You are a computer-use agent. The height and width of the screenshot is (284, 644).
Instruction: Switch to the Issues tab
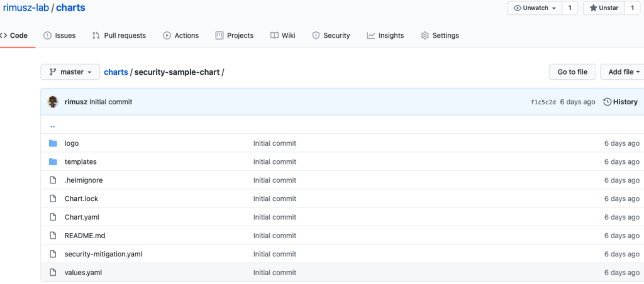[x=59, y=36]
